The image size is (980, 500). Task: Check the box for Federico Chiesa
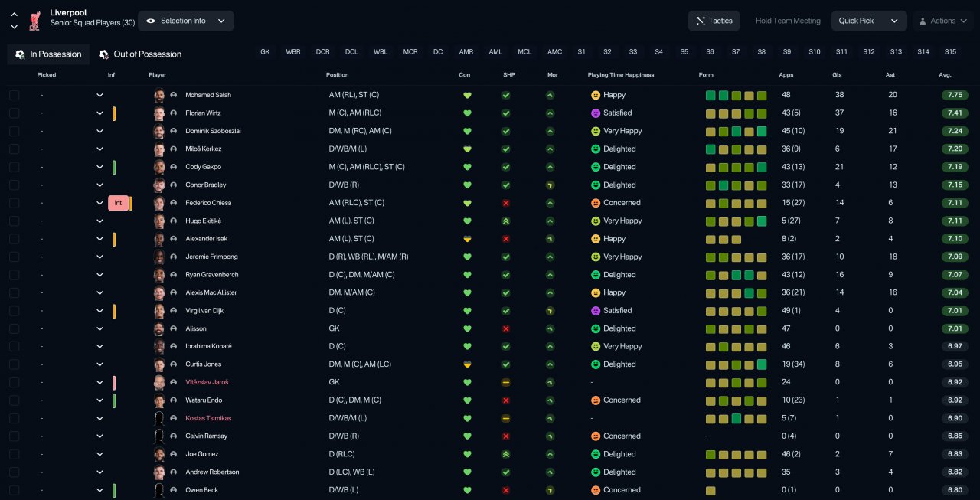(14, 203)
